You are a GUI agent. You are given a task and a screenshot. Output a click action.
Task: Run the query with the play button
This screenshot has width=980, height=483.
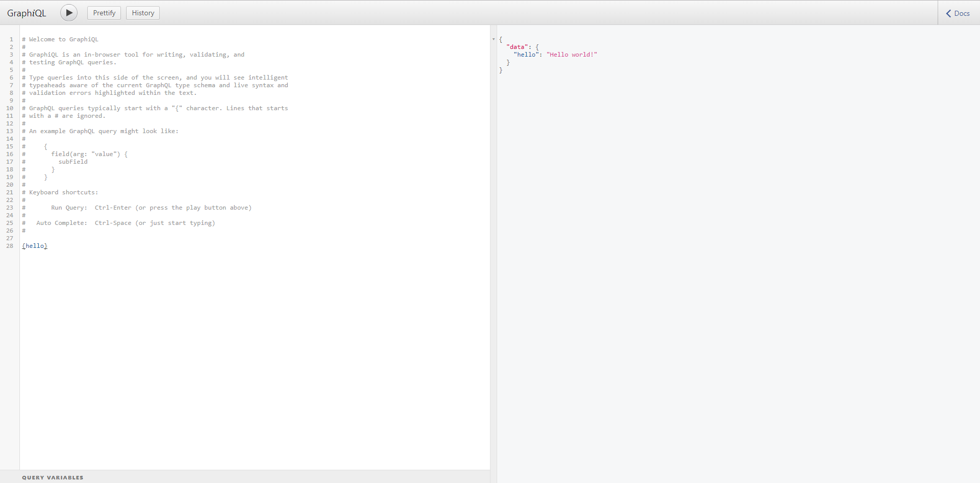[69, 13]
